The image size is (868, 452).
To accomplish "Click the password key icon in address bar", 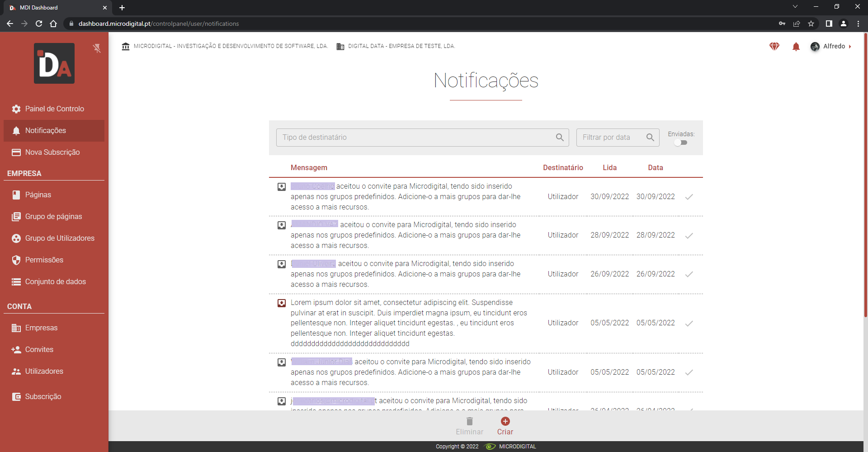I will click(x=782, y=24).
